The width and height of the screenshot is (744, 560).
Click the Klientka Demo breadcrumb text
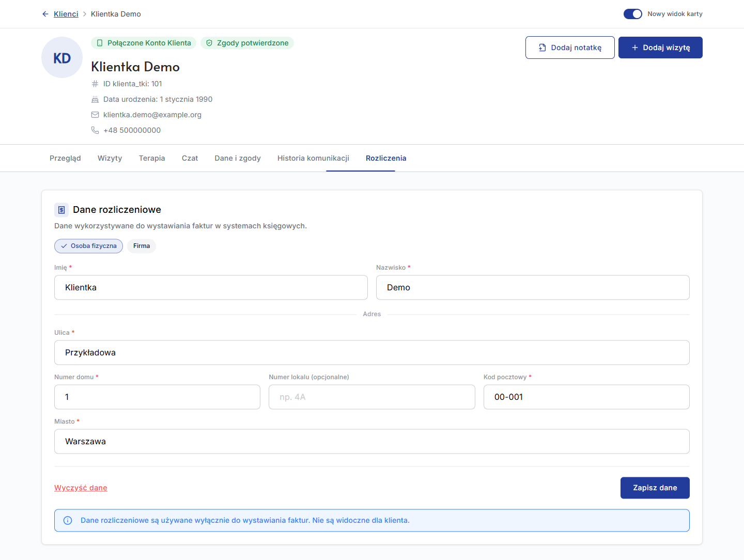pos(116,14)
